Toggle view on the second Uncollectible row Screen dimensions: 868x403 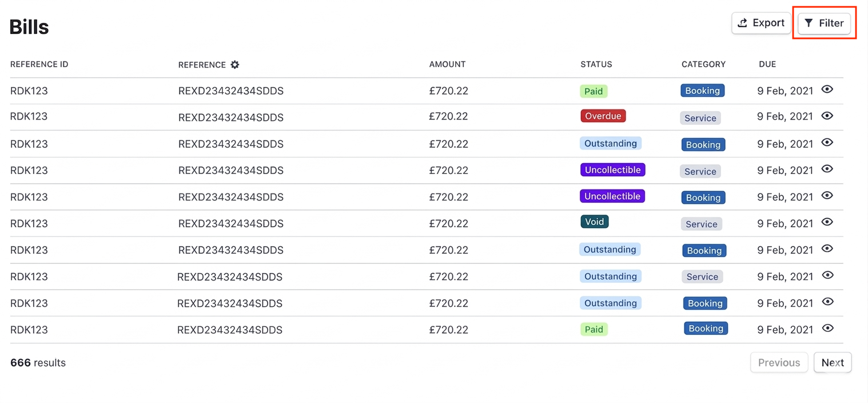[x=827, y=196]
